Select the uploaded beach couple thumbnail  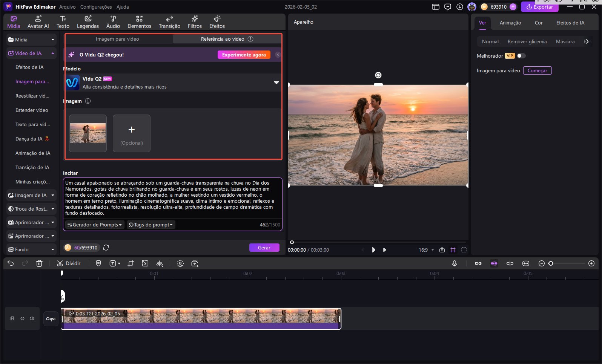88,133
